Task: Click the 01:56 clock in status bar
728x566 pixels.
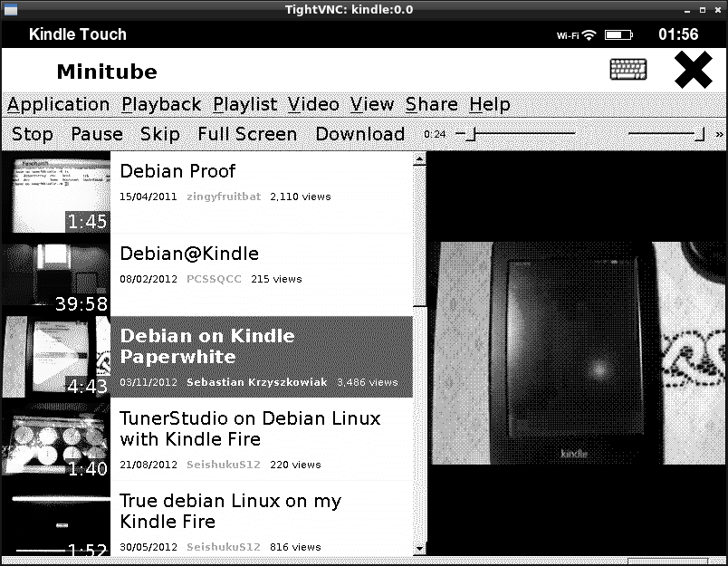Action: click(678, 34)
